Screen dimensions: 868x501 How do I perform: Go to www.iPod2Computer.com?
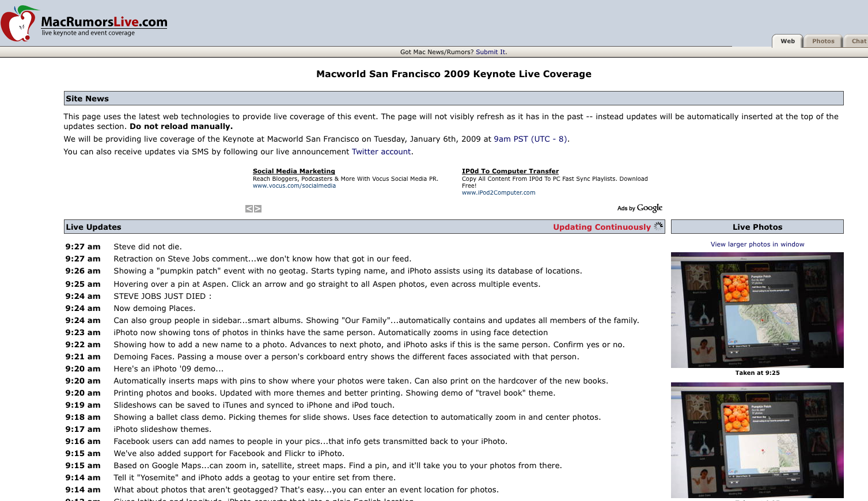(499, 193)
